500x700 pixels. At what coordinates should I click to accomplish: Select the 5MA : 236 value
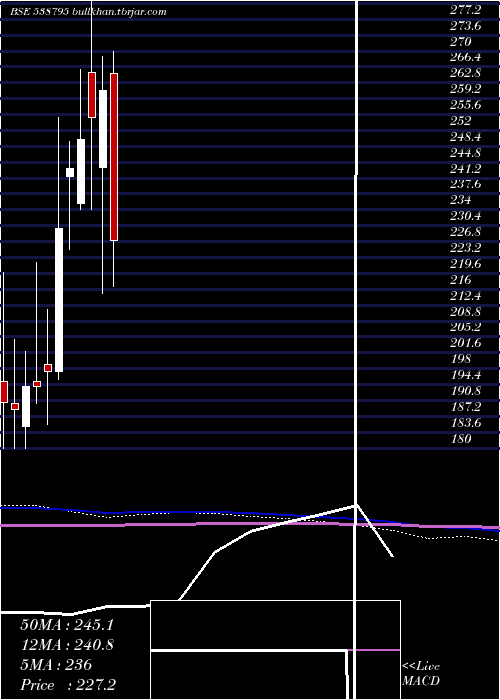56,665
